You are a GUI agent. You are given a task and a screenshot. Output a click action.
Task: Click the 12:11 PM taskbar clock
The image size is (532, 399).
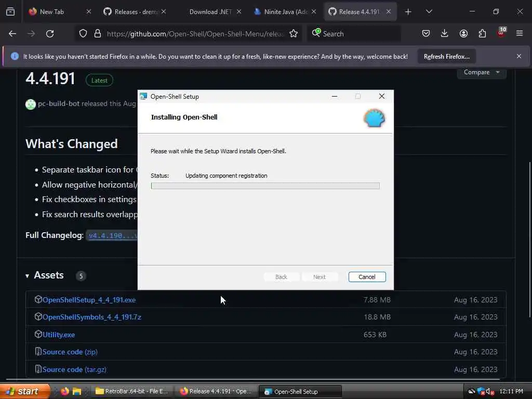coord(511,391)
